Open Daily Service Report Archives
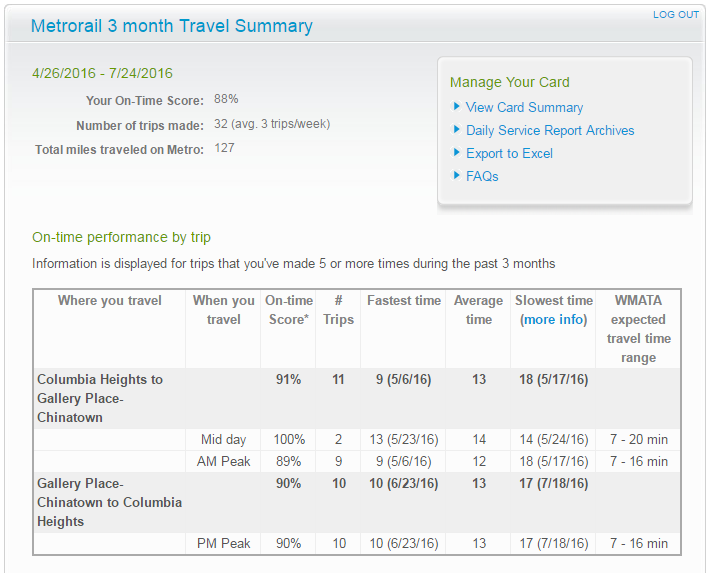This screenshot has height=573, width=709. coord(550,130)
